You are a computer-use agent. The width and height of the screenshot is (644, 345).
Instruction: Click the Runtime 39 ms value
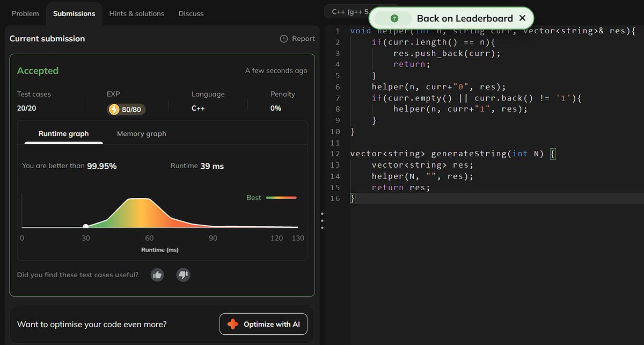[x=212, y=166]
